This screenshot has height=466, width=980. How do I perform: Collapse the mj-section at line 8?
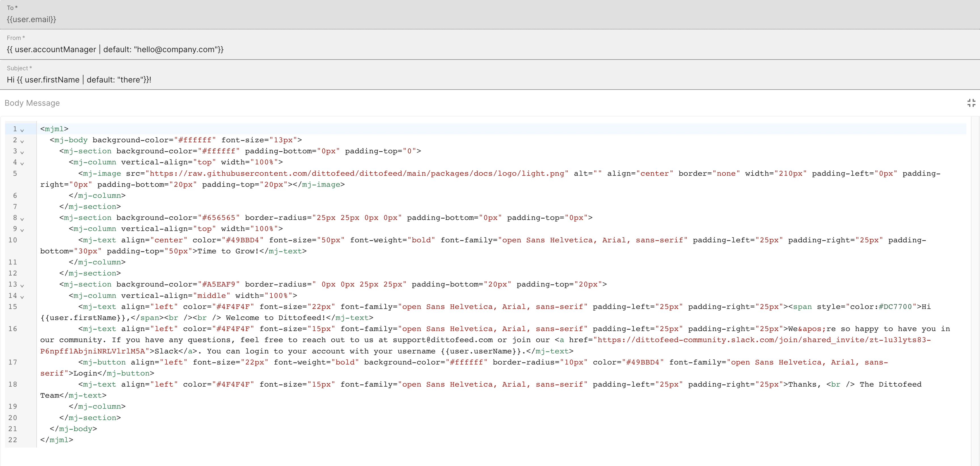(22, 219)
